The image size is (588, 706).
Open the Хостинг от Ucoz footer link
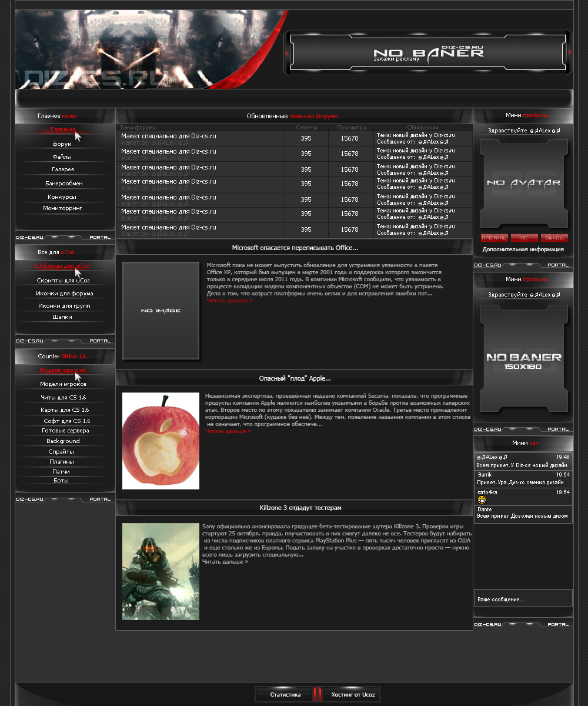[x=353, y=695]
